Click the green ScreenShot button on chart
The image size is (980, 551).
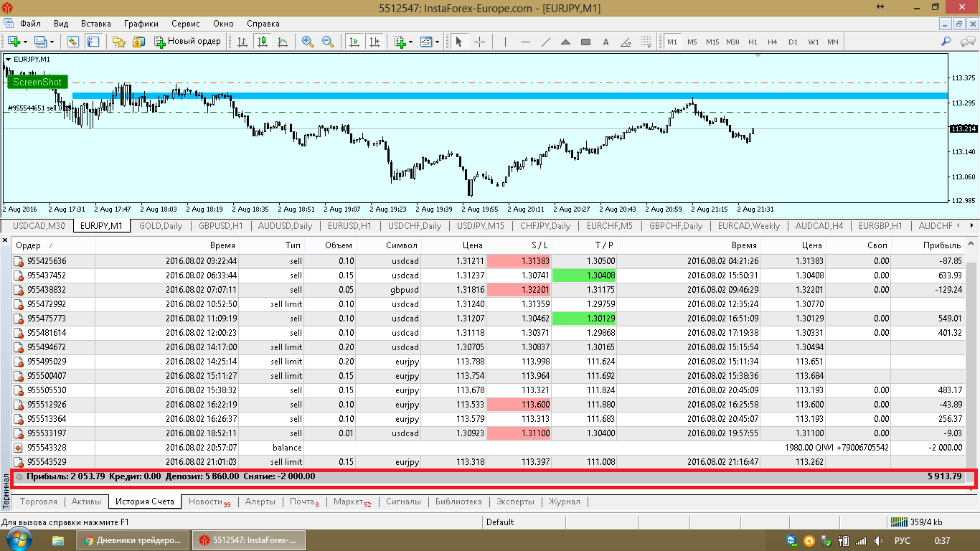[x=37, y=82]
